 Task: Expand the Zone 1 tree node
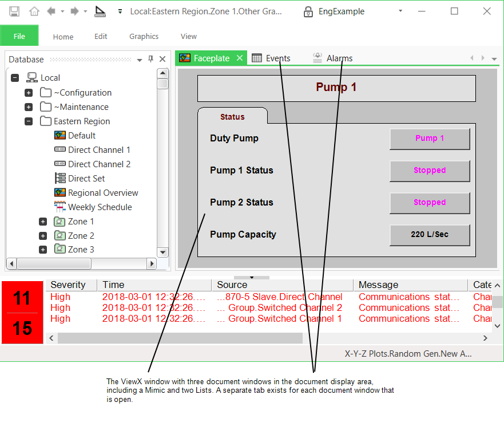[x=43, y=222]
